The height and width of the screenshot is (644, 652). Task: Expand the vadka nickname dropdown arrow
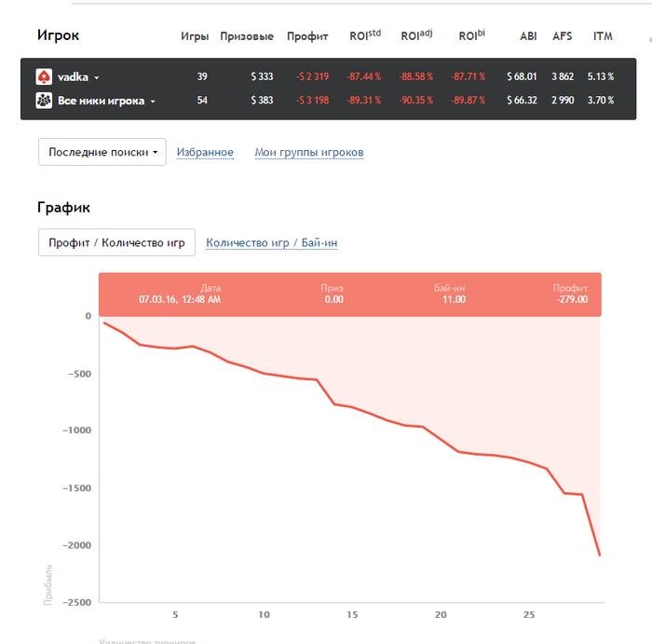click(x=96, y=78)
